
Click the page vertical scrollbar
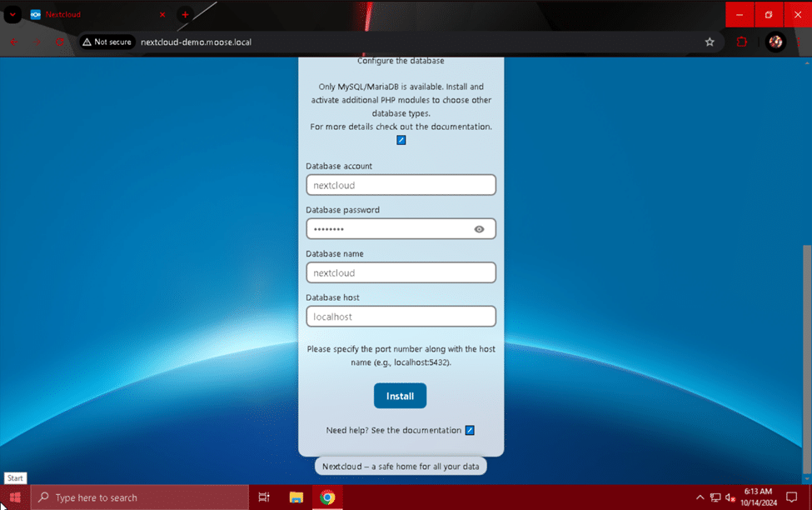pos(807,359)
